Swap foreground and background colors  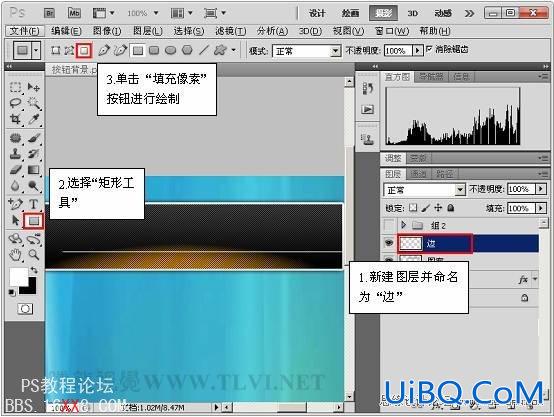click(34, 271)
